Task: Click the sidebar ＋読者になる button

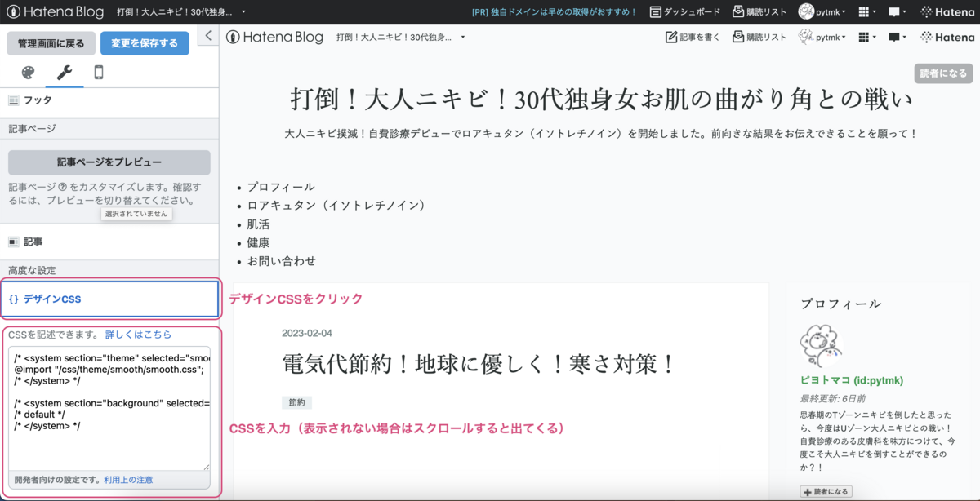Action: pos(826,491)
